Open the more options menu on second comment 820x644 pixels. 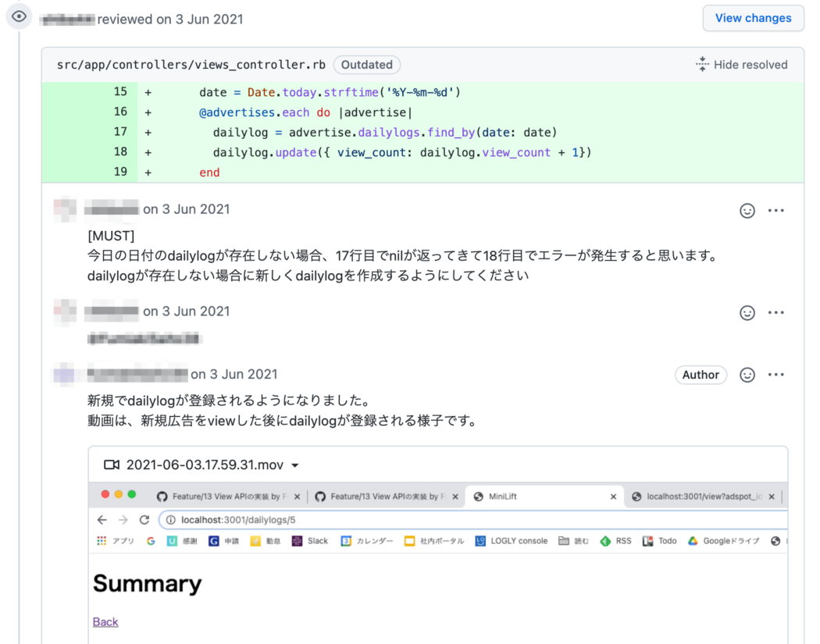[776, 312]
